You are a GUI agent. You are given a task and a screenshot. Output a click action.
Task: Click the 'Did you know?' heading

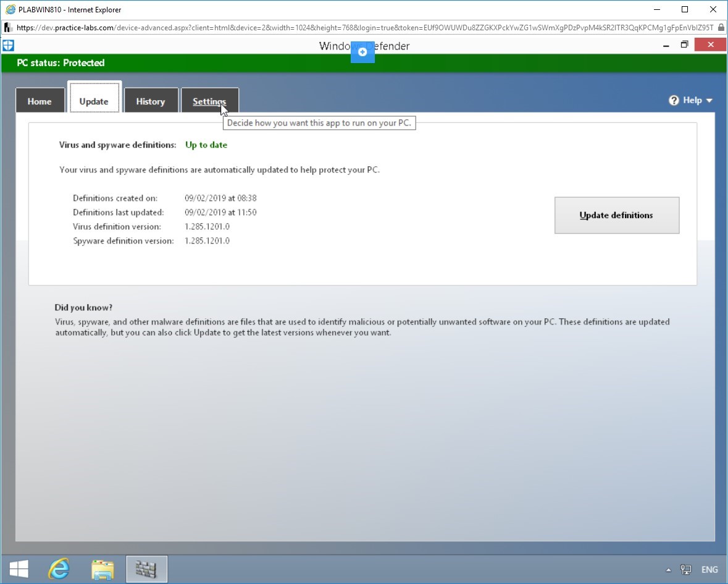[83, 308]
